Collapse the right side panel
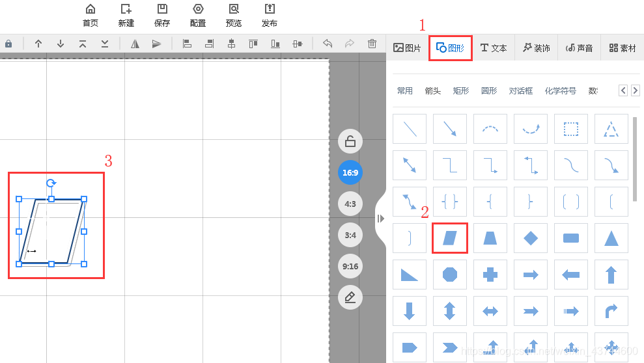Viewport: 644px width, 363px height. tap(381, 219)
